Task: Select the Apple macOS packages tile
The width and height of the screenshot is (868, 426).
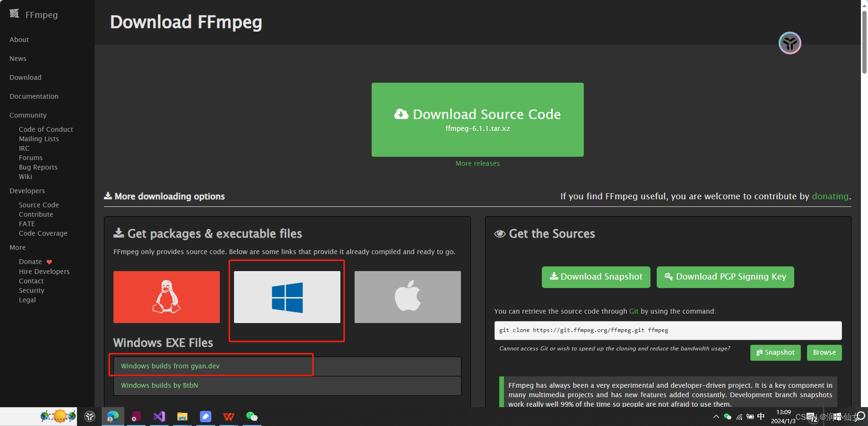Action: click(x=408, y=297)
